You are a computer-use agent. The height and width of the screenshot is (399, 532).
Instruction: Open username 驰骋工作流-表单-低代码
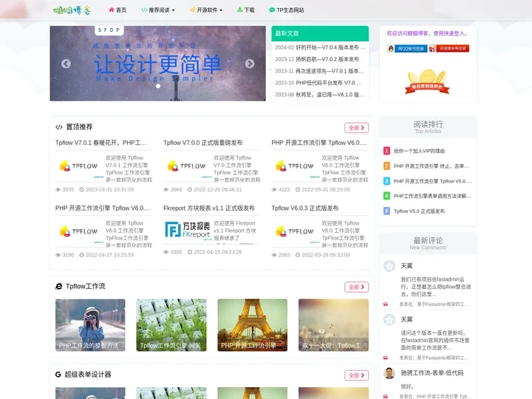tap(432, 373)
